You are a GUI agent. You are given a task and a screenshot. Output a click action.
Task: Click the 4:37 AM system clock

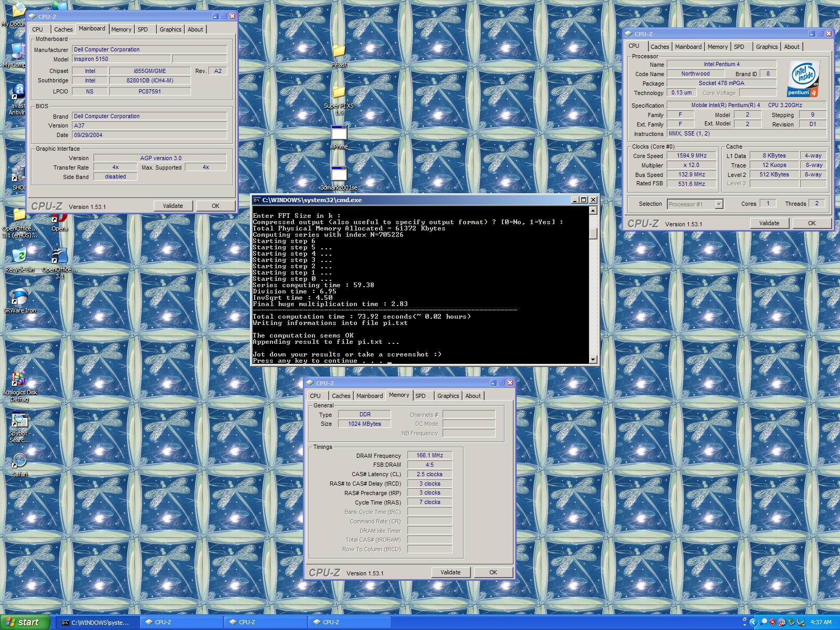(821, 623)
